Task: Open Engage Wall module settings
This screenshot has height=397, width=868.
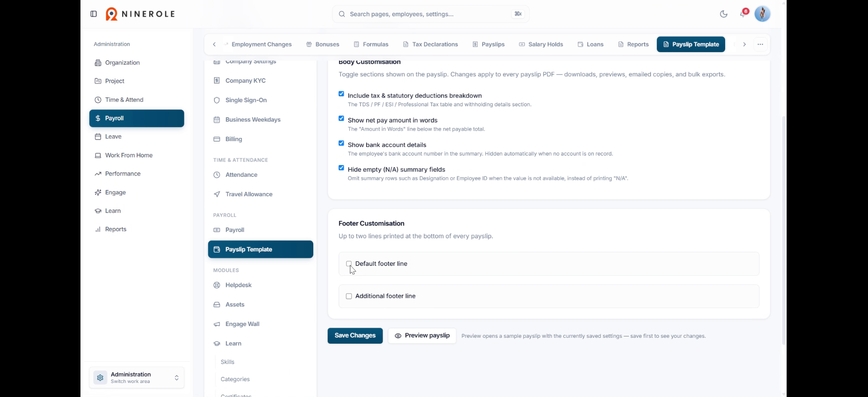Action: [260, 324]
